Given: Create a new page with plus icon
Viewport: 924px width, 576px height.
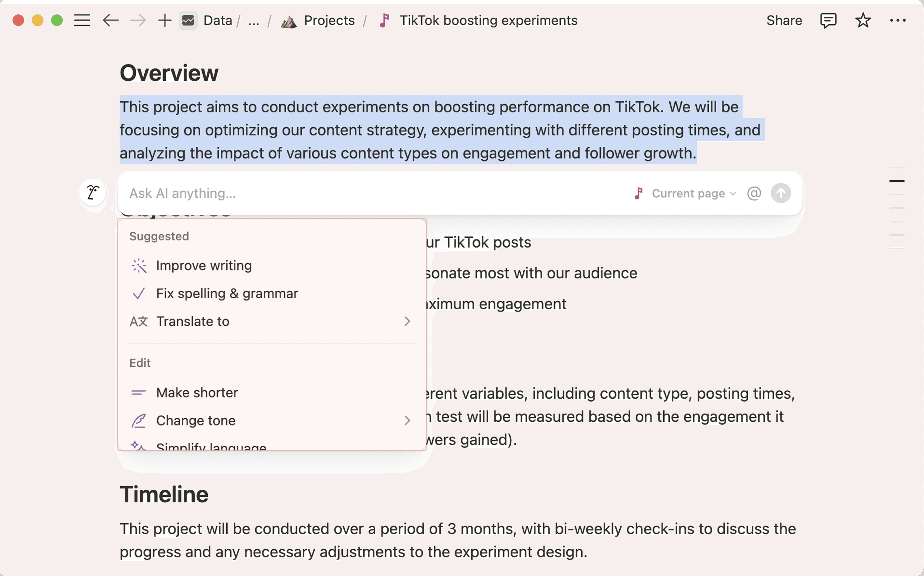Looking at the screenshot, I should (x=165, y=20).
